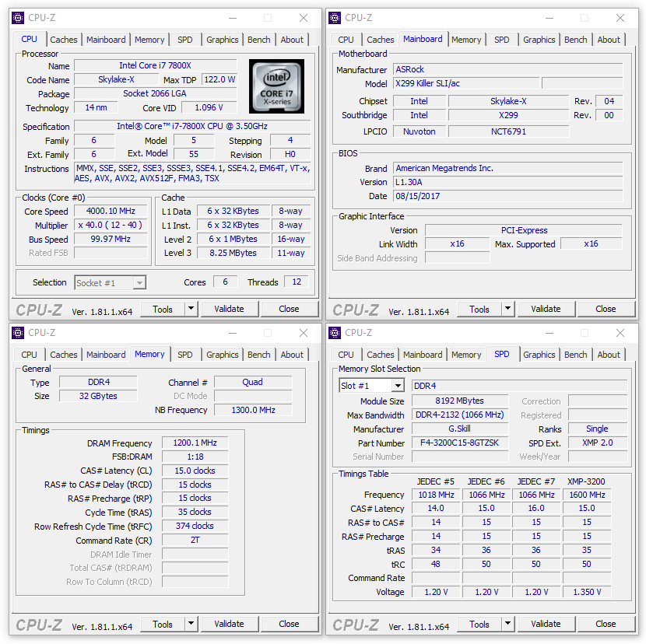646x644 pixels.
Task: Open Tools dropdown arrow in CPU window
Action: [191, 309]
